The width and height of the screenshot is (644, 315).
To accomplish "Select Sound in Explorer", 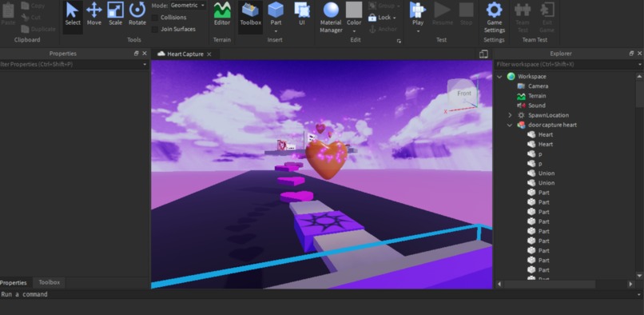I will [536, 106].
